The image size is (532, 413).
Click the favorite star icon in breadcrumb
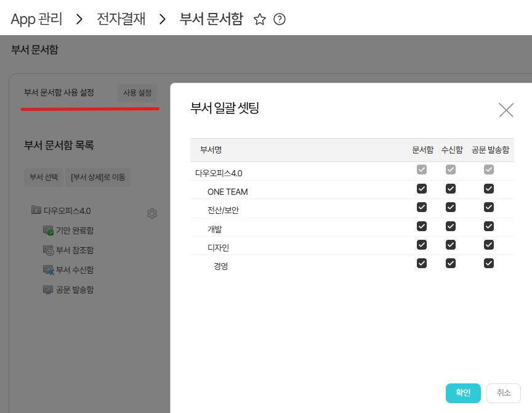pos(260,19)
